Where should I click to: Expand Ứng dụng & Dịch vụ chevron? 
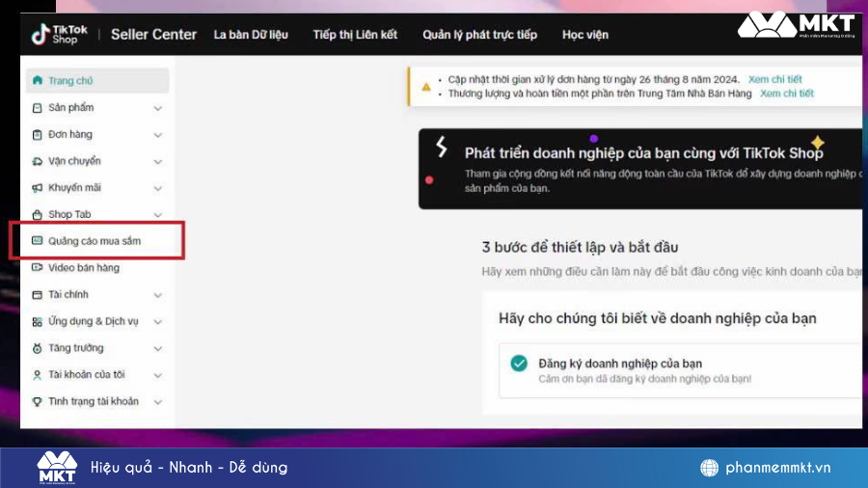[x=158, y=322]
